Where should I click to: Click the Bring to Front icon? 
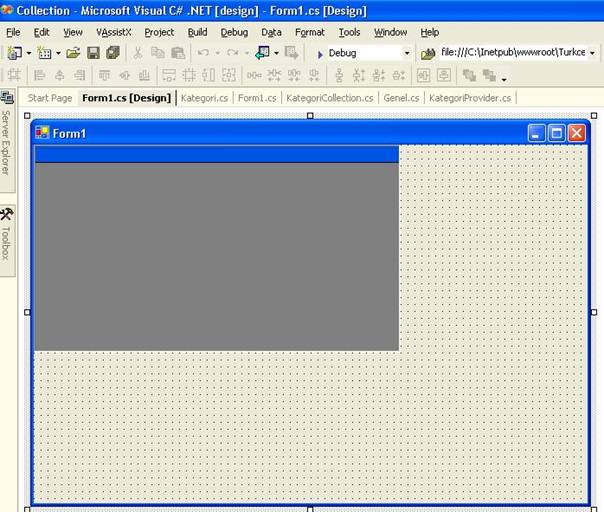[x=469, y=75]
